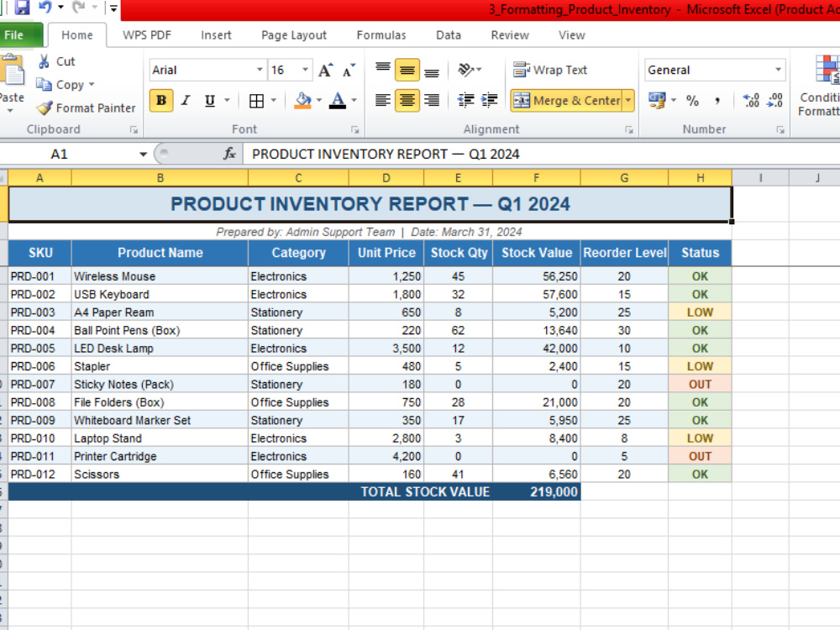Open the General number format dropdown
This screenshot has width=840, height=630.
pos(778,70)
